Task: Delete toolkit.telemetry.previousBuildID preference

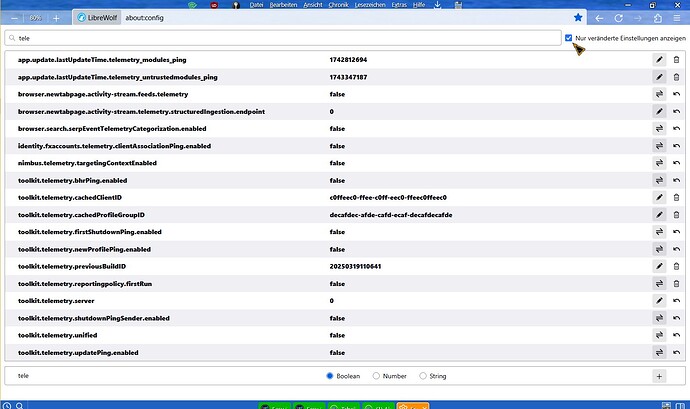Action: tap(676, 266)
